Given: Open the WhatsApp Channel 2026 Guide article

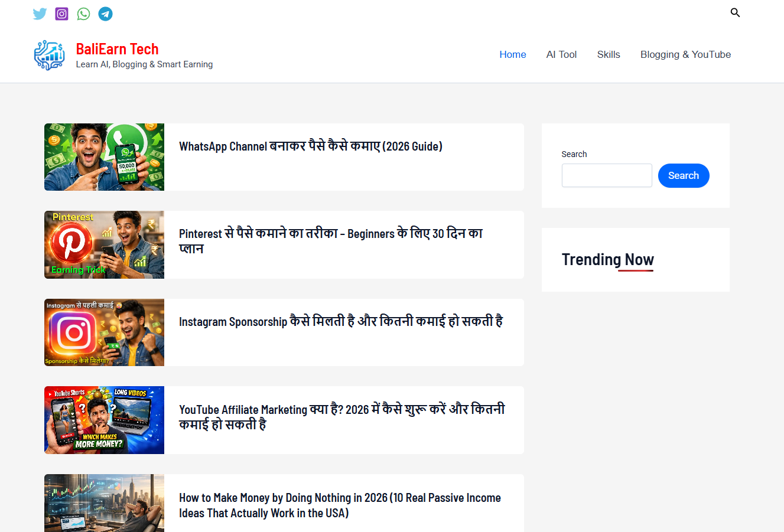Looking at the screenshot, I should pyautogui.click(x=311, y=146).
